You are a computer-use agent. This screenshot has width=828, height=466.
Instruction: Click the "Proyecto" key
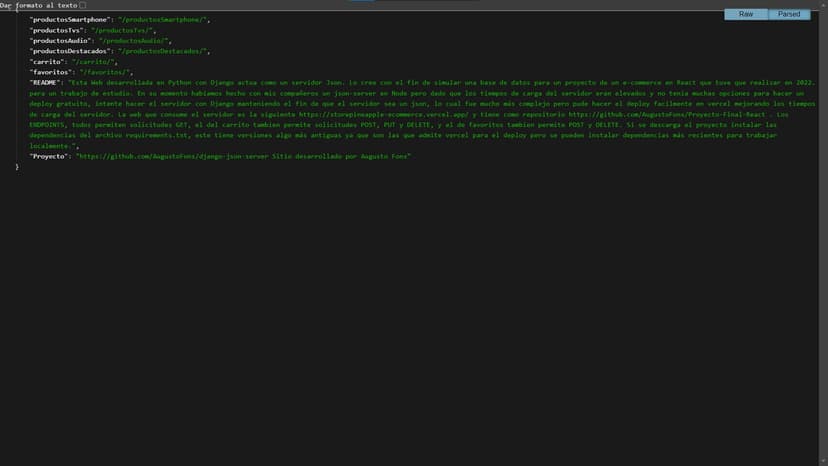point(49,156)
